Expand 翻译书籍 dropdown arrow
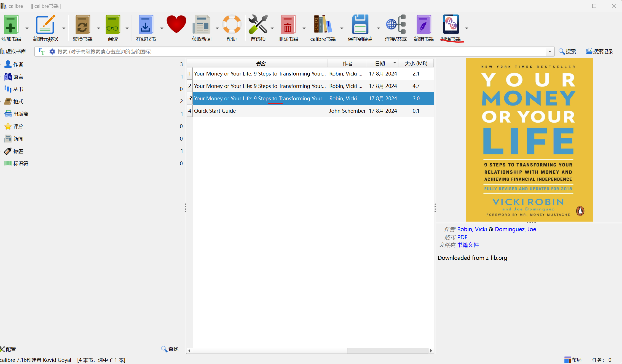Screen dimensions: 622x364 (x=467, y=28)
